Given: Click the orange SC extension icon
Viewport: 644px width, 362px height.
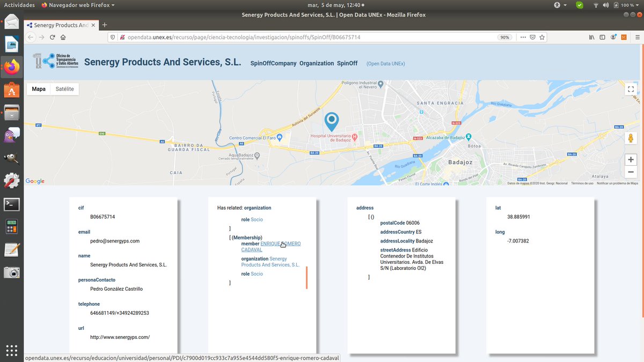Looking at the screenshot, I should tap(624, 37).
